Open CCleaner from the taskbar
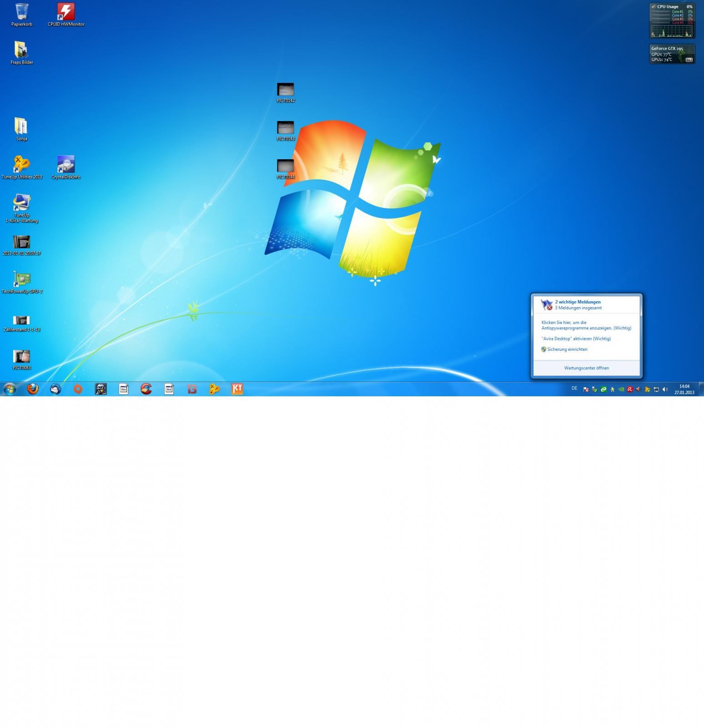This screenshot has height=728, width=704. (146, 389)
